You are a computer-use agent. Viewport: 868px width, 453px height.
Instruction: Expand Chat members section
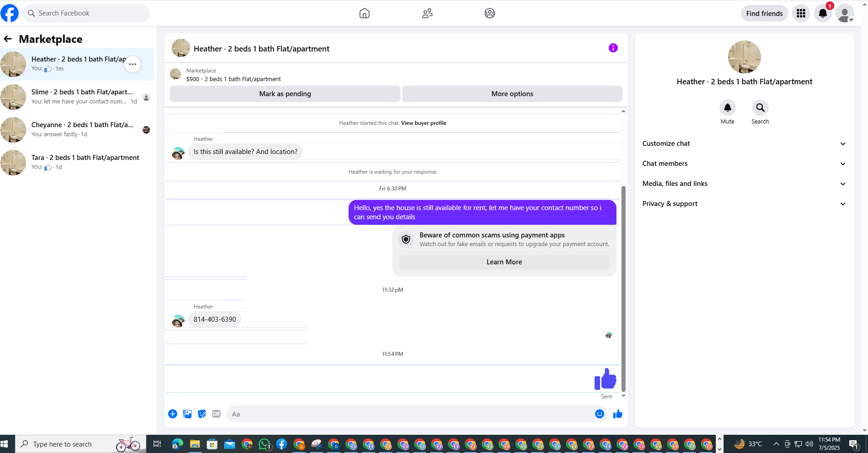[745, 164]
